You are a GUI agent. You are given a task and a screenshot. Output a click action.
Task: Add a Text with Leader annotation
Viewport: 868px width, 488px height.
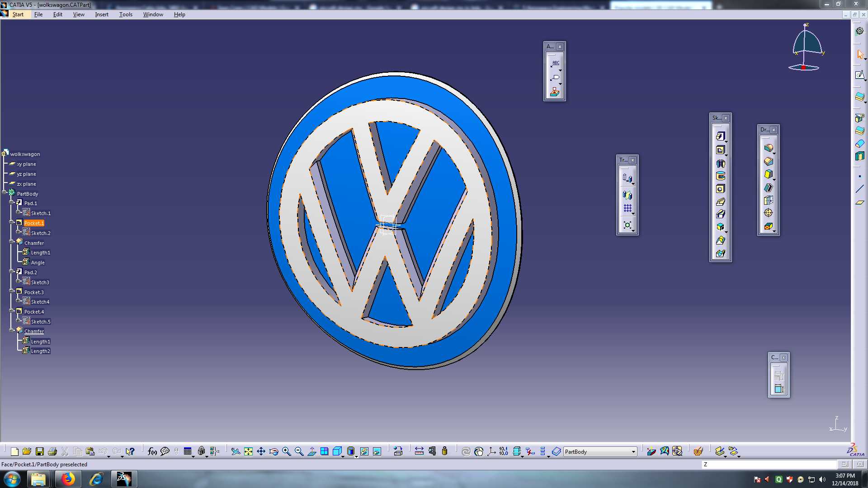[555, 64]
